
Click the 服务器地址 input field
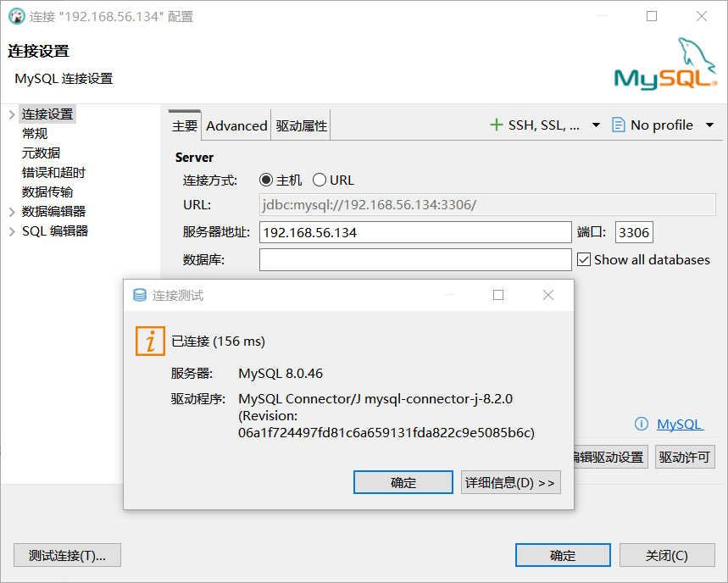pyautogui.click(x=415, y=232)
